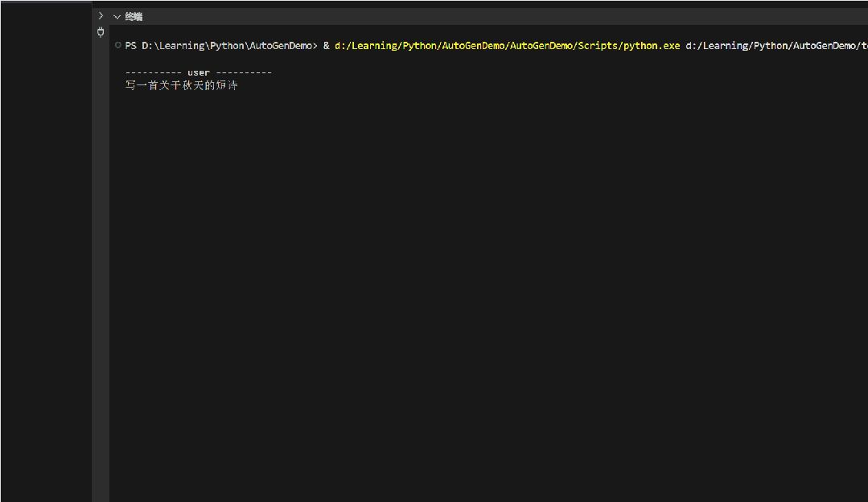Image resolution: width=868 pixels, height=502 pixels.
Task: Click the dashes left of user
Action: [x=153, y=72]
